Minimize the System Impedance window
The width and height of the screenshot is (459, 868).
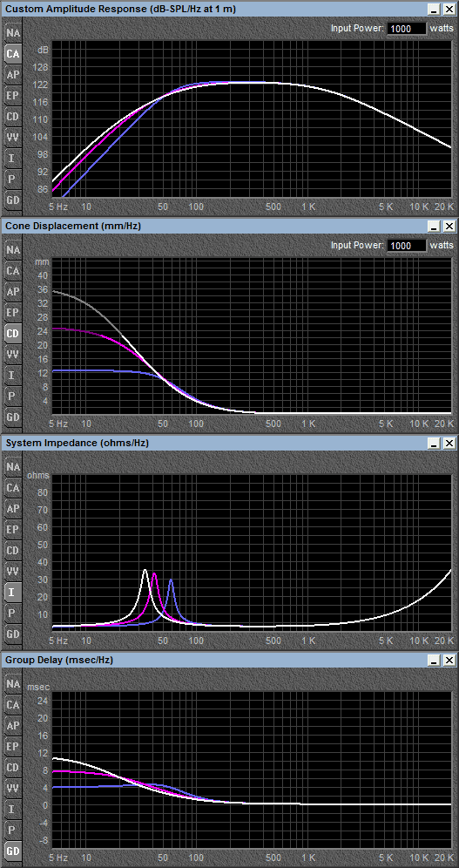click(x=435, y=444)
